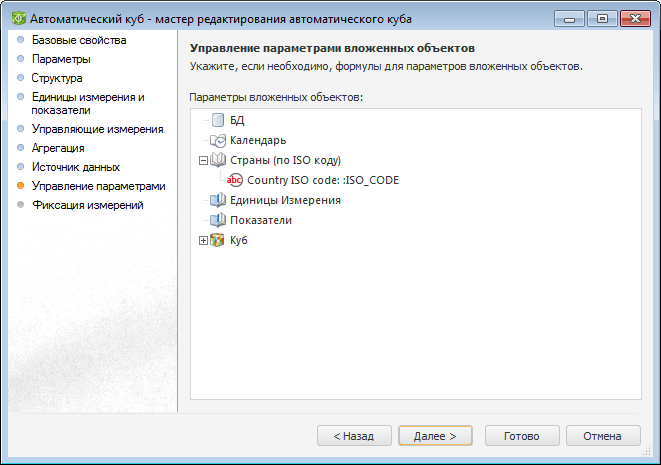This screenshot has height=465, width=661.
Task: Go to Базовые свойства step
Action: click(79, 41)
